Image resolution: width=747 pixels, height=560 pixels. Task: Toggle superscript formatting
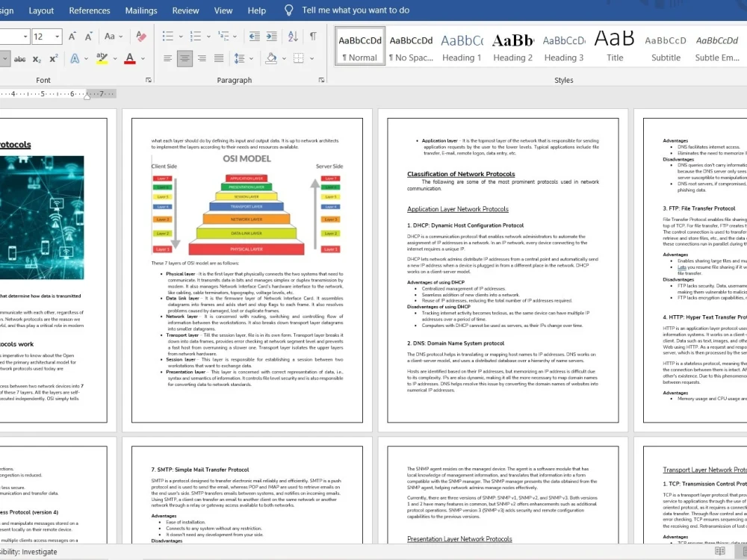click(x=53, y=58)
